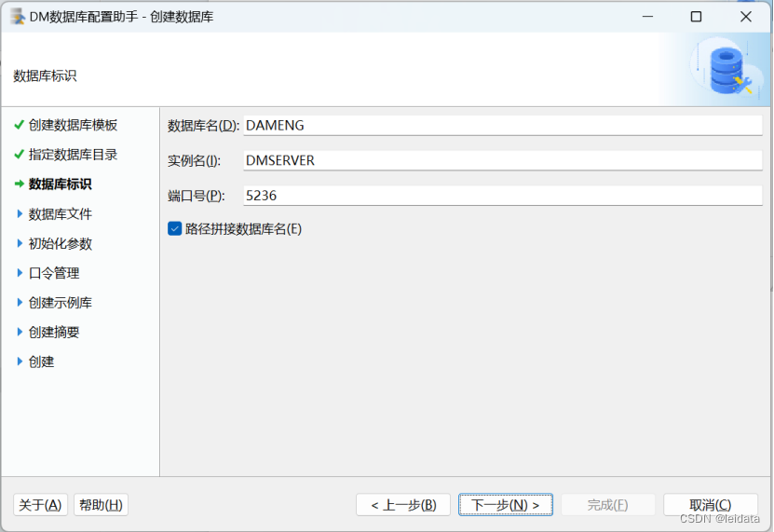Click the 端口号(P): label

tap(196, 196)
